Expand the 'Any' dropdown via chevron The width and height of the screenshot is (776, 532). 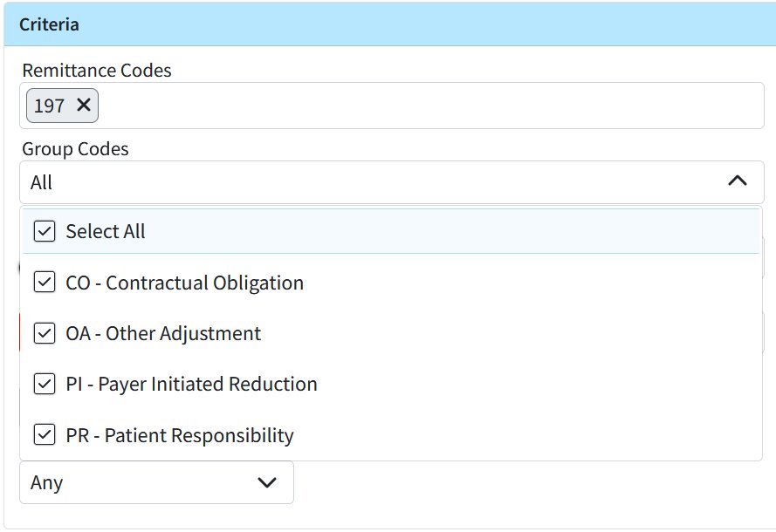click(x=267, y=482)
